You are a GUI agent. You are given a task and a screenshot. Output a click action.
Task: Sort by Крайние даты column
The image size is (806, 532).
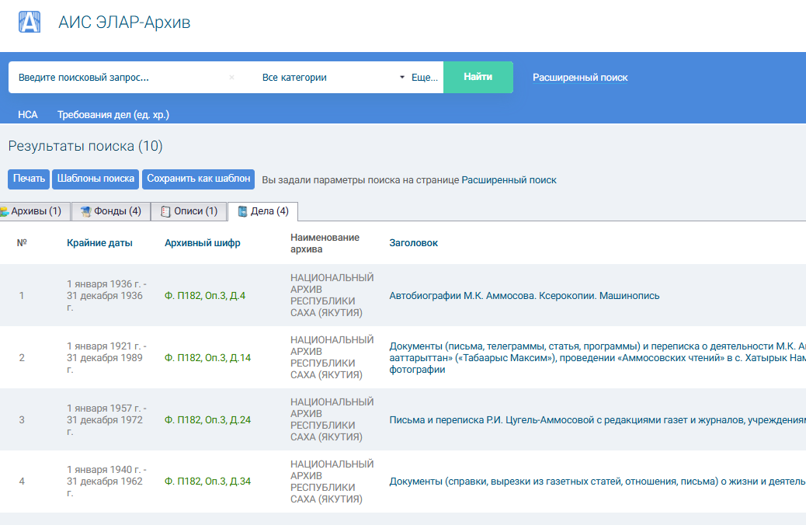click(99, 243)
